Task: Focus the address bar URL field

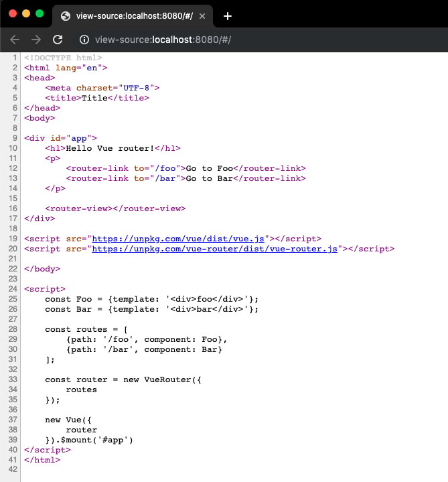Action: [163, 40]
